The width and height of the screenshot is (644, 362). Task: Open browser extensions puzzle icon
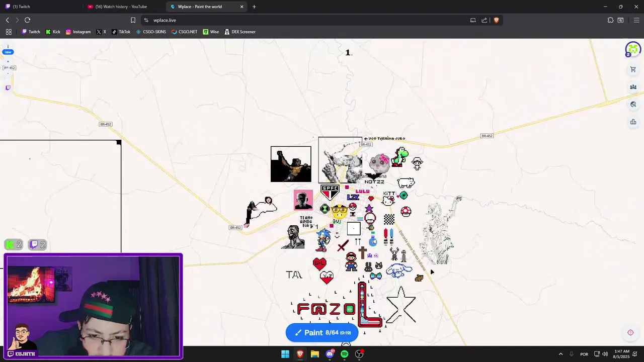tap(610, 20)
